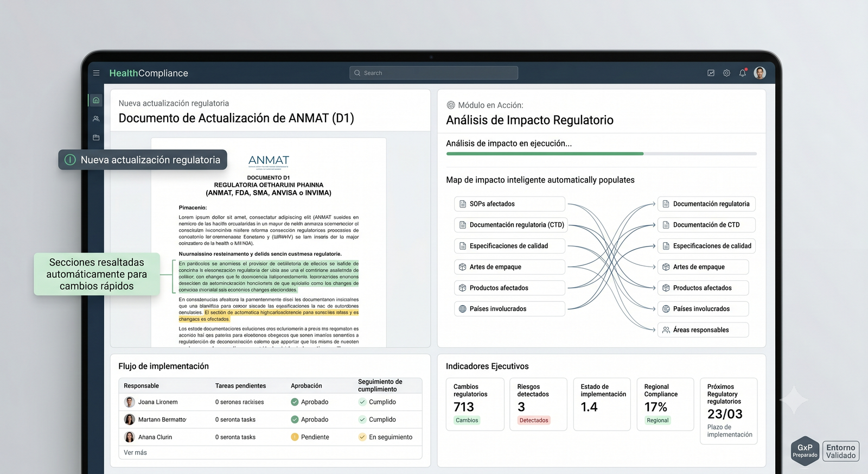Open the settings gear

point(726,73)
